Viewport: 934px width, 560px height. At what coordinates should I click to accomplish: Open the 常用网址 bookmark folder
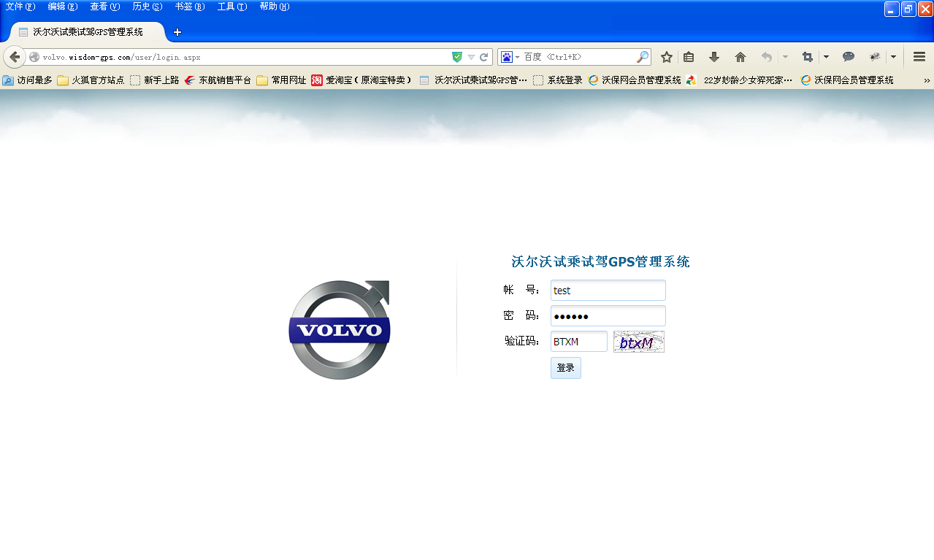click(281, 80)
